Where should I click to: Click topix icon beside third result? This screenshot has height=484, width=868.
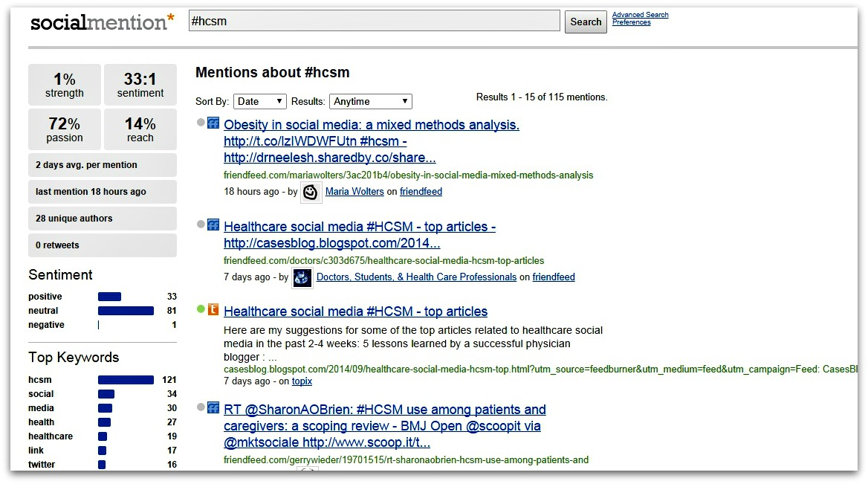(213, 309)
